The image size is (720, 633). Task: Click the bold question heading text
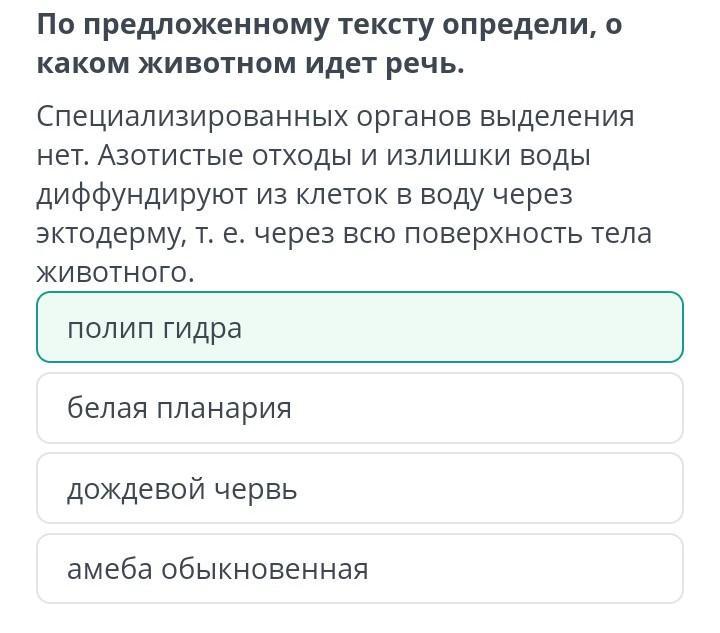pos(330,45)
